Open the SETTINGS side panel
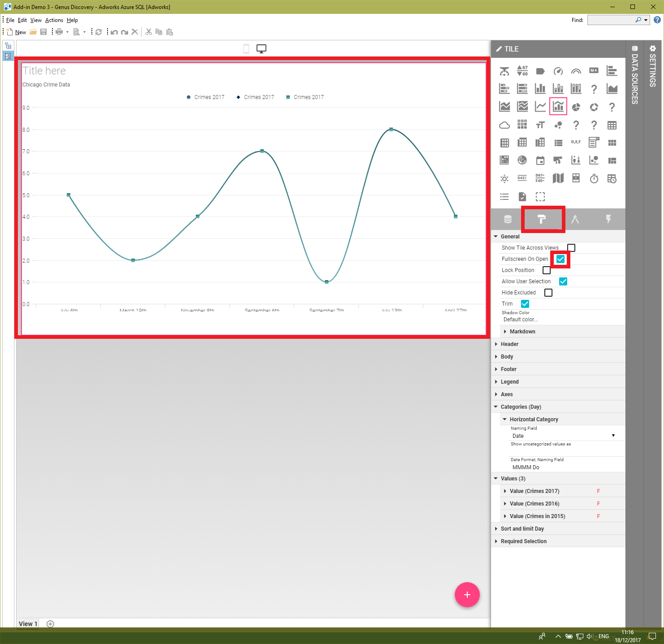The width and height of the screenshot is (664, 644). (x=652, y=66)
